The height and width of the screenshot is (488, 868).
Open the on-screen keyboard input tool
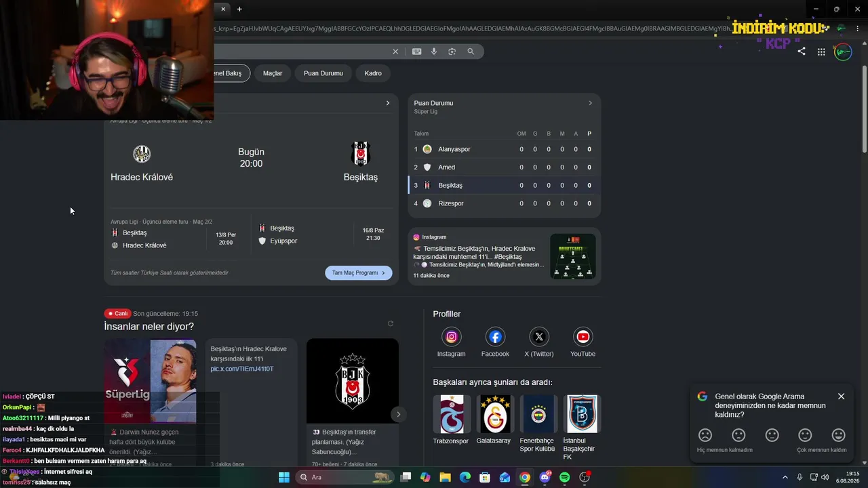416,52
